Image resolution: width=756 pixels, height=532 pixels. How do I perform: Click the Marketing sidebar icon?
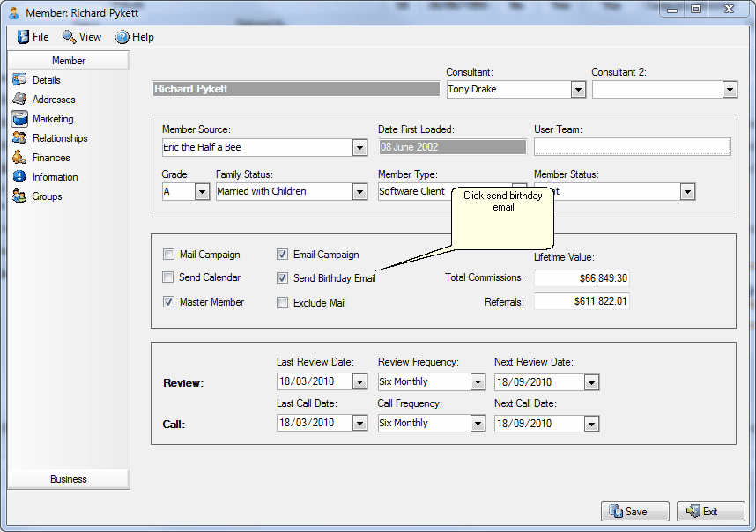[19, 119]
